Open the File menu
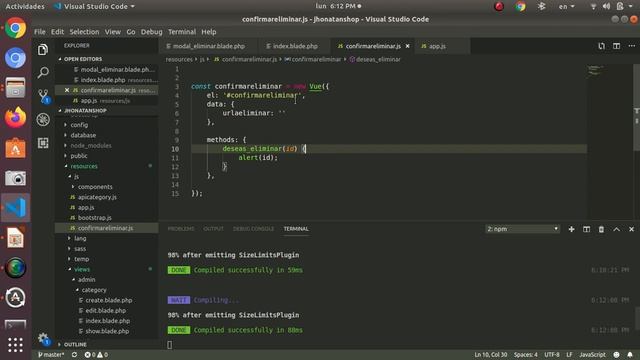 click(x=40, y=32)
